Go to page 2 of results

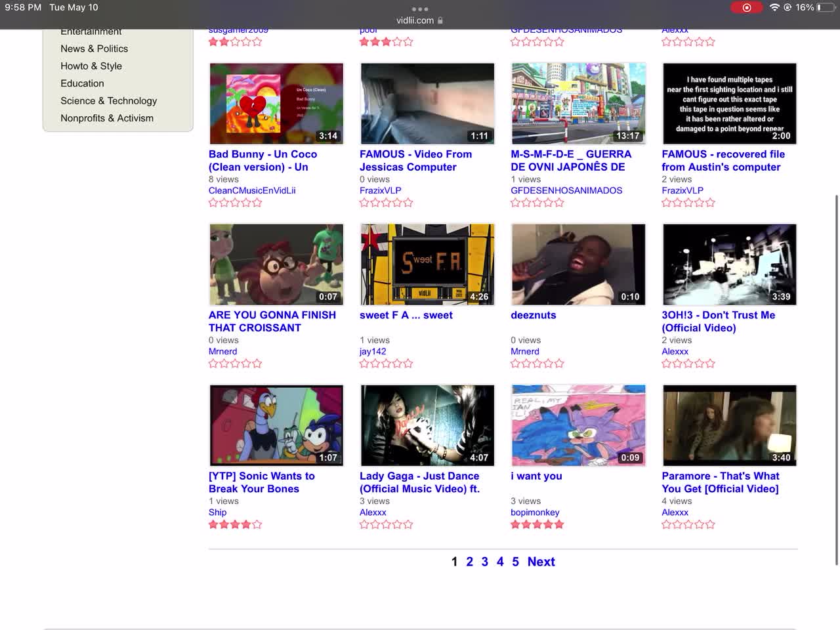coord(470,562)
